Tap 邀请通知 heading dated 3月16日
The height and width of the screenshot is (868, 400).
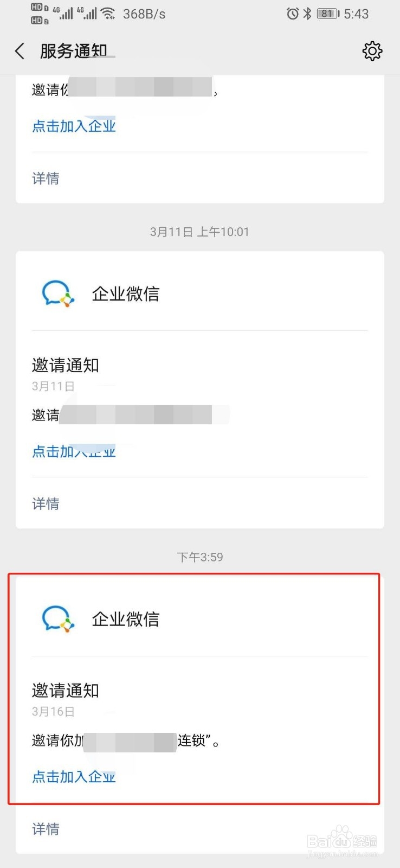tap(66, 691)
